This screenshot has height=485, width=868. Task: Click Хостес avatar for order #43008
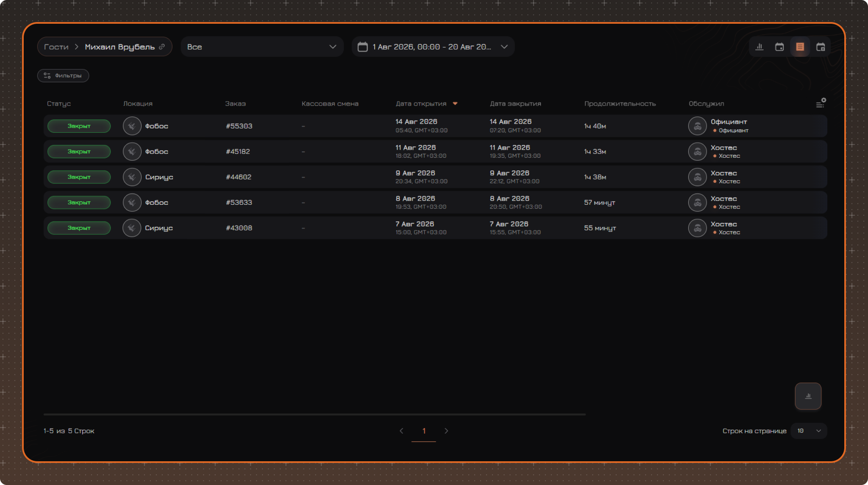697,228
